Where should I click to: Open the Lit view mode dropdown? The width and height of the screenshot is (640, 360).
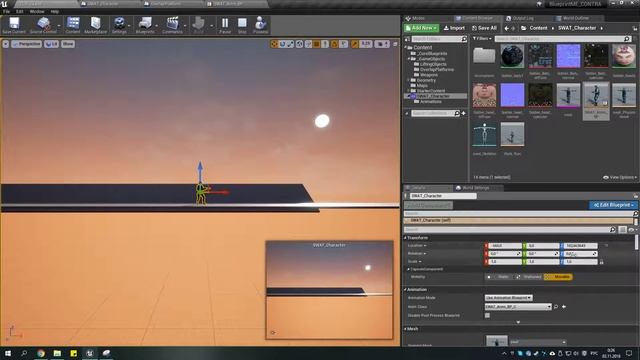pos(51,44)
